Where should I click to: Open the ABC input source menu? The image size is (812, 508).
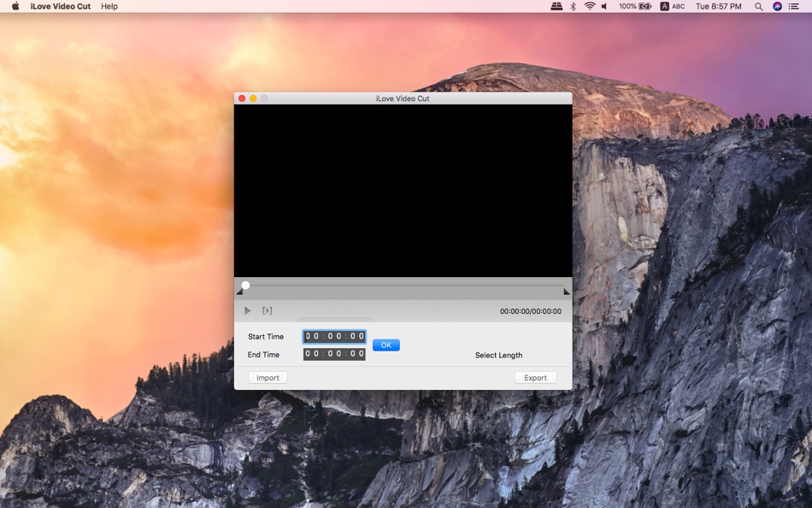(x=672, y=6)
